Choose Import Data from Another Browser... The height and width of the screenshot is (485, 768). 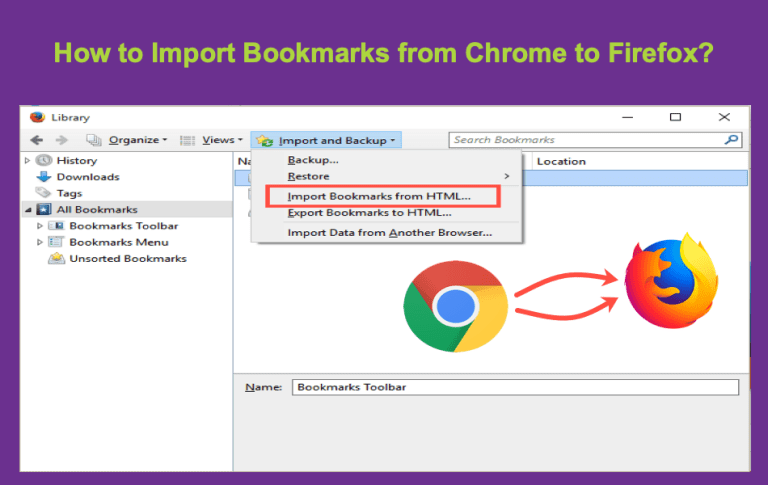(389, 233)
